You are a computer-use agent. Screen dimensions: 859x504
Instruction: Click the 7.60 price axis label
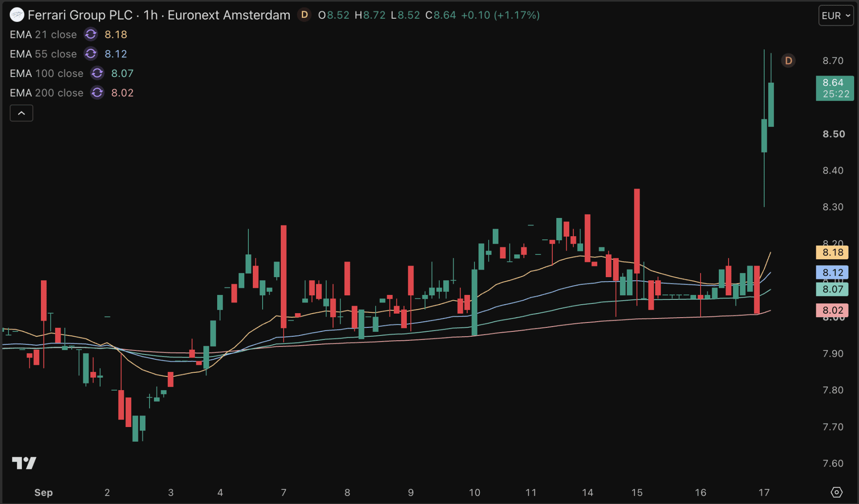pyautogui.click(x=833, y=463)
